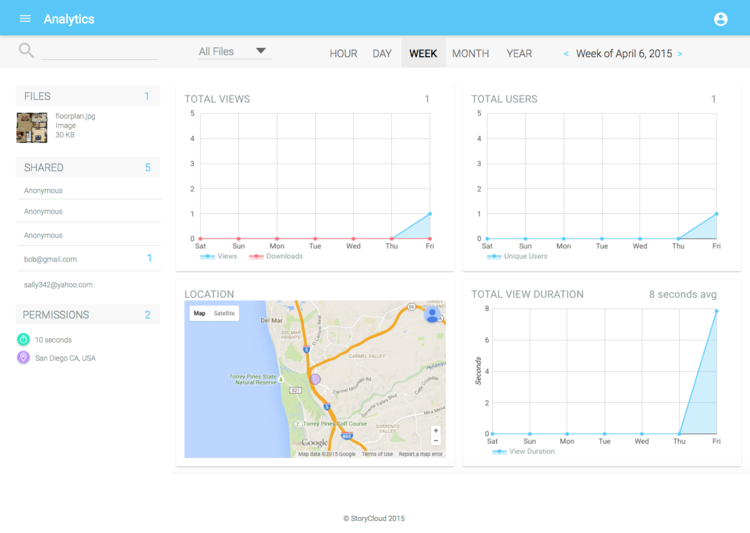Zoom in on the location map
Screen dimensions: 750x533
(x=436, y=431)
